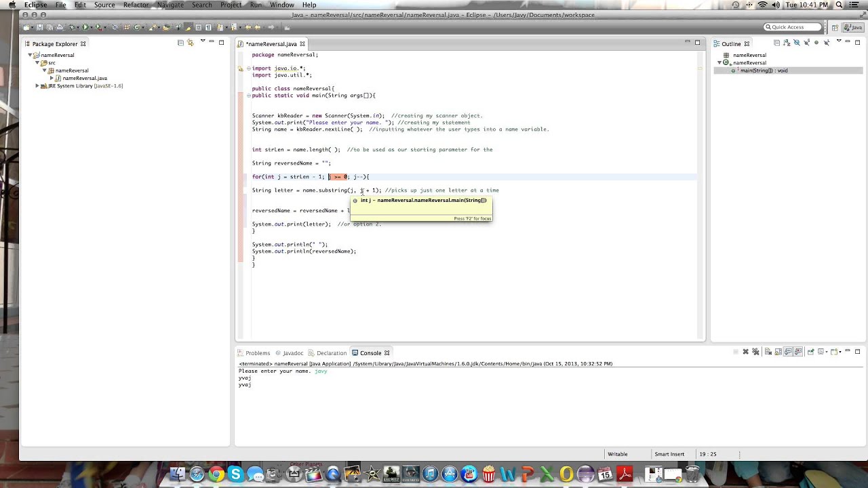The width and height of the screenshot is (868, 488).
Task: Open the Run menu
Action: tap(256, 5)
